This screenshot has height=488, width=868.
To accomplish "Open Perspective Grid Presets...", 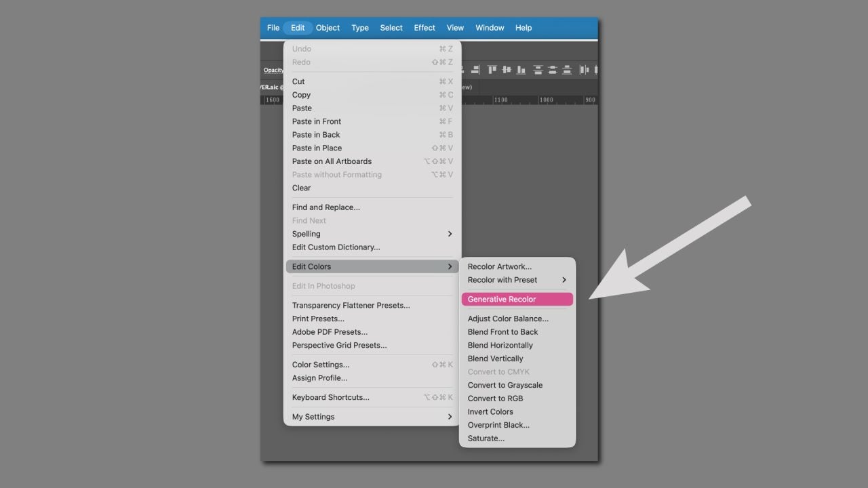I will point(372,345).
